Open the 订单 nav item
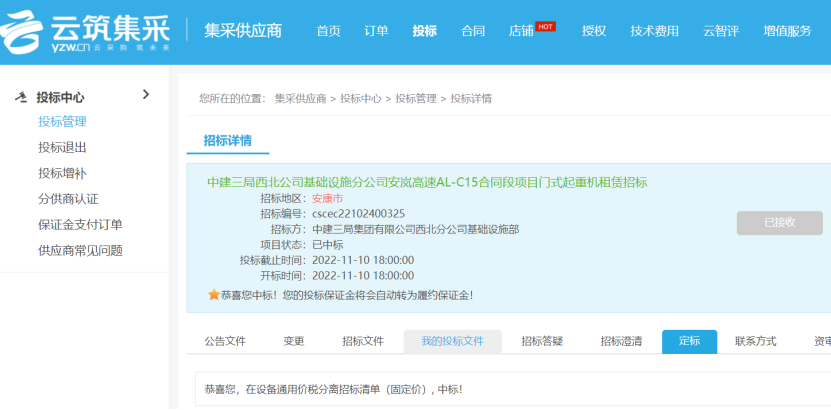The width and height of the screenshot is (831, 410). (376, 31)
